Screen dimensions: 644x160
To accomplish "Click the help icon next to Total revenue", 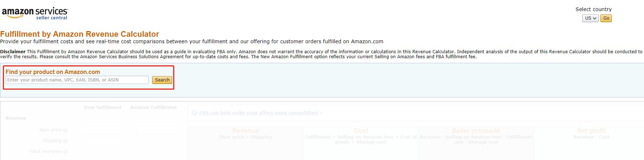I will click(x=65, y=152).
